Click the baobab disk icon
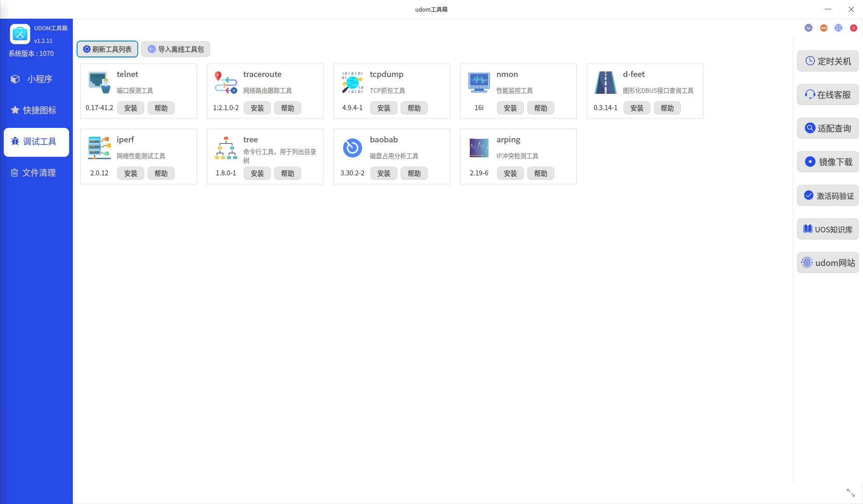Image resolution: width=863 pixels, height=504 pixels. coord(353,148)
